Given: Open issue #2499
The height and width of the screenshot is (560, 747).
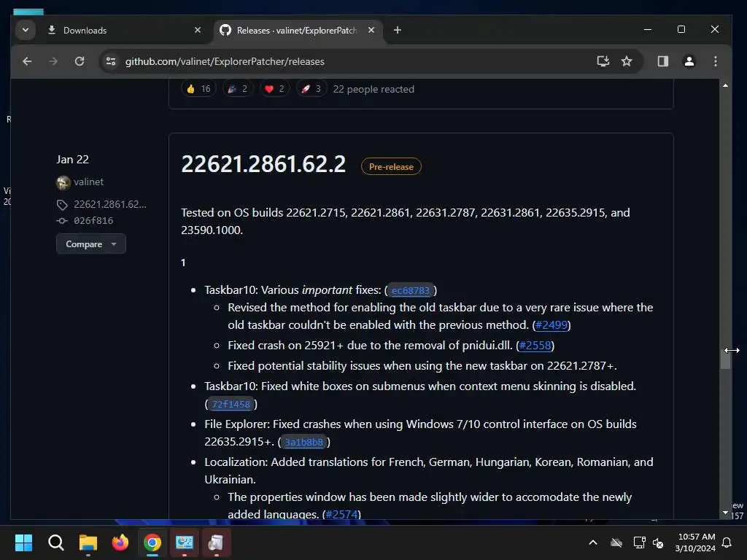Looking at the screenshot, I should (551, 324).
